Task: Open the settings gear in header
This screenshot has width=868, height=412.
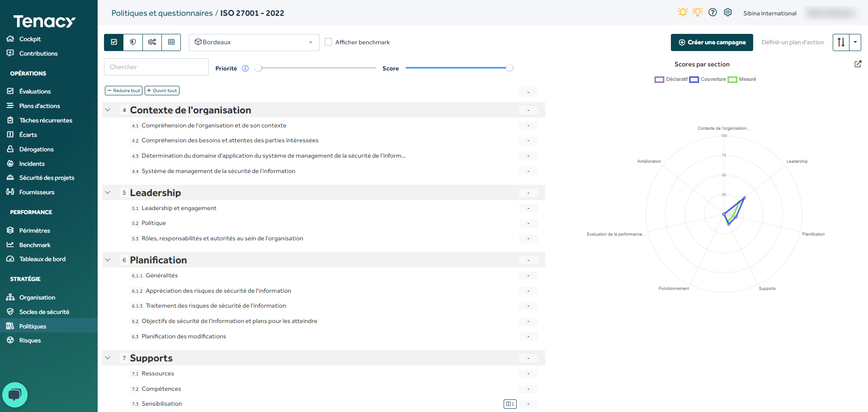Action: click(x=728, y=13)
